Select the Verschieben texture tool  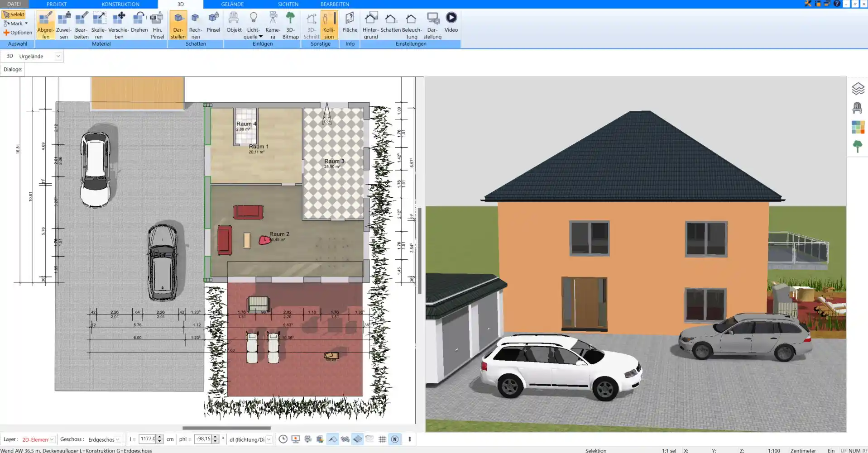tap(119, 25)
